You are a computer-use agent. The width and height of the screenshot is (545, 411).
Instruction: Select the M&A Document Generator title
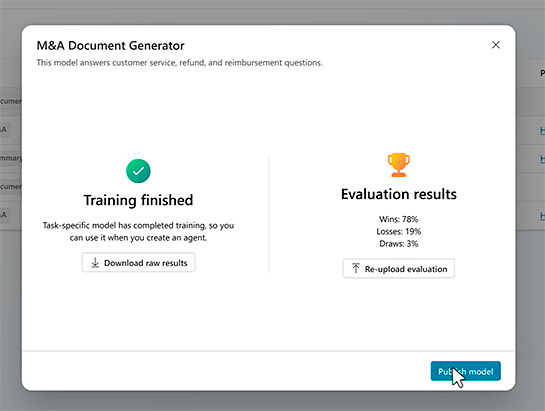(x=111, y=46)
